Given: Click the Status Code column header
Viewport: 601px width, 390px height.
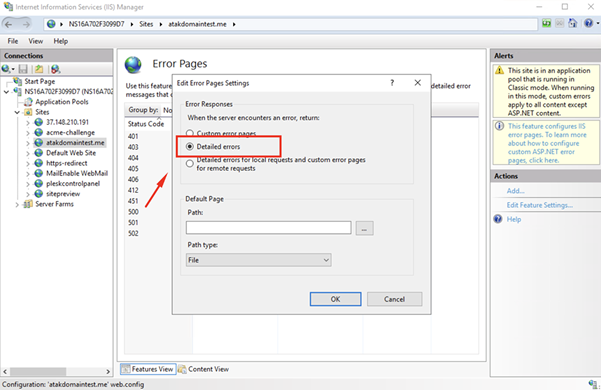Looking at the screenshot, I should pos(146,124).
